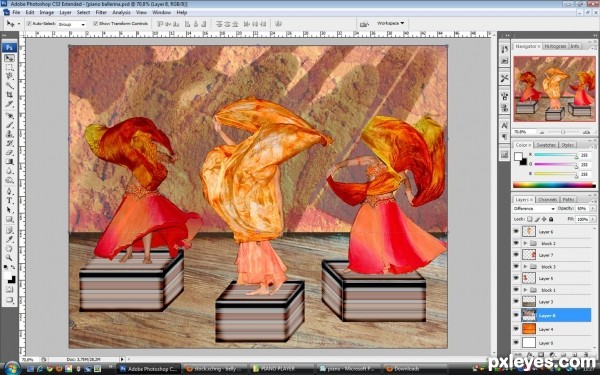Click the Navigator preview thumbnail
The width and height of the screenshot is (600, 375).
(554, 89)
